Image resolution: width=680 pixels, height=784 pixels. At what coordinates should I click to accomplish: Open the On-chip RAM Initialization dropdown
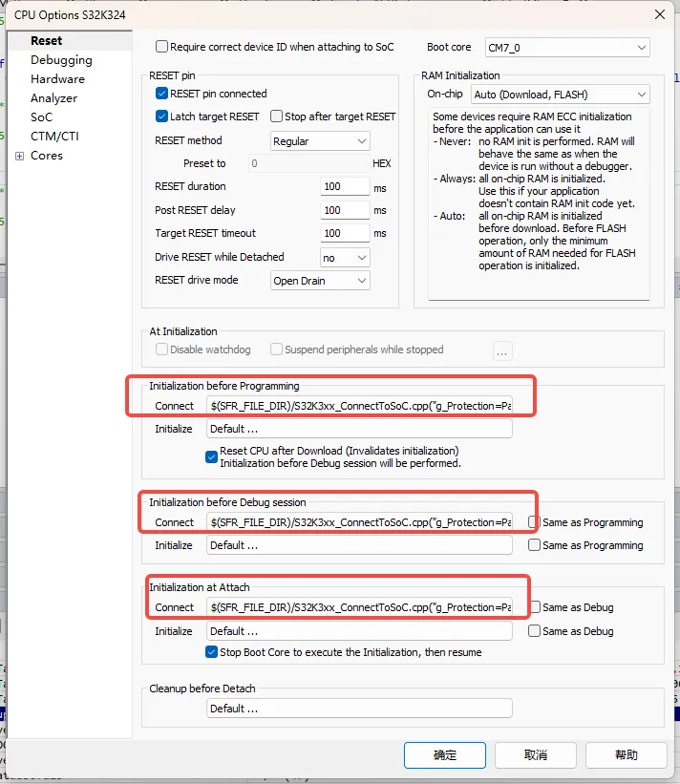(x=560, y=95)
